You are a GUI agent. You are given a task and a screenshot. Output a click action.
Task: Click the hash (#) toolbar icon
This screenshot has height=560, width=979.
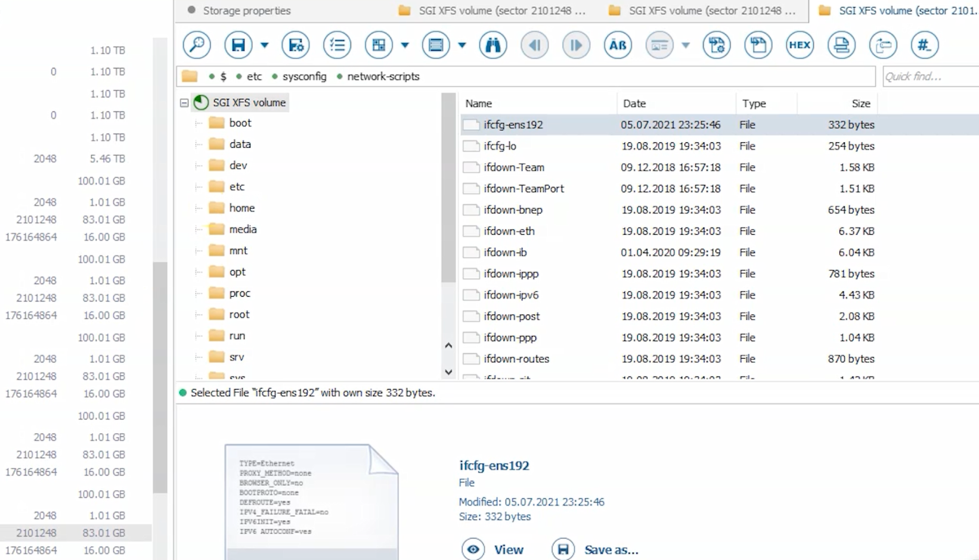(x=924, y=45)
